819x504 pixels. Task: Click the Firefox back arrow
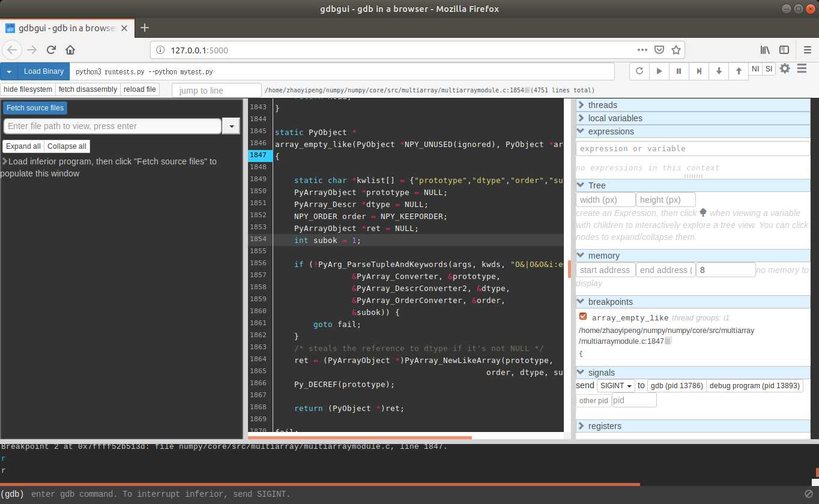(13, 50)
